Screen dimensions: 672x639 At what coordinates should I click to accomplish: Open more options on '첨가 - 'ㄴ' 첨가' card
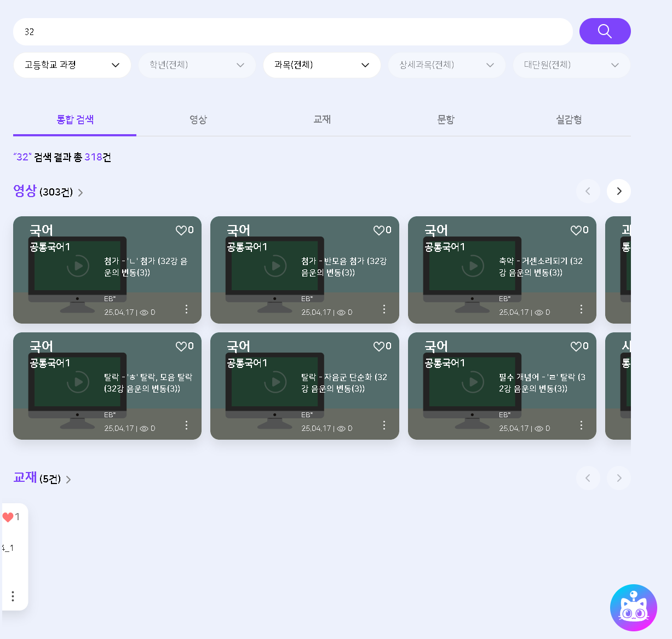point(186,309)
